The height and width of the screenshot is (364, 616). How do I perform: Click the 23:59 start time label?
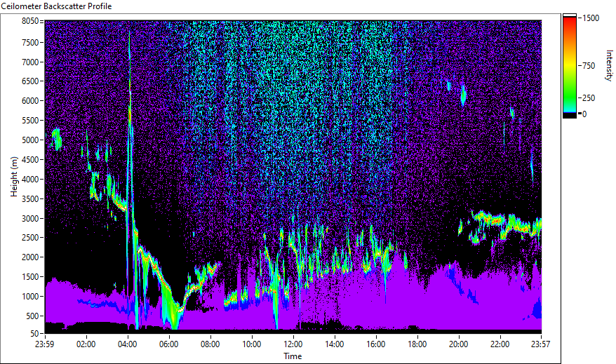point(44,344)
